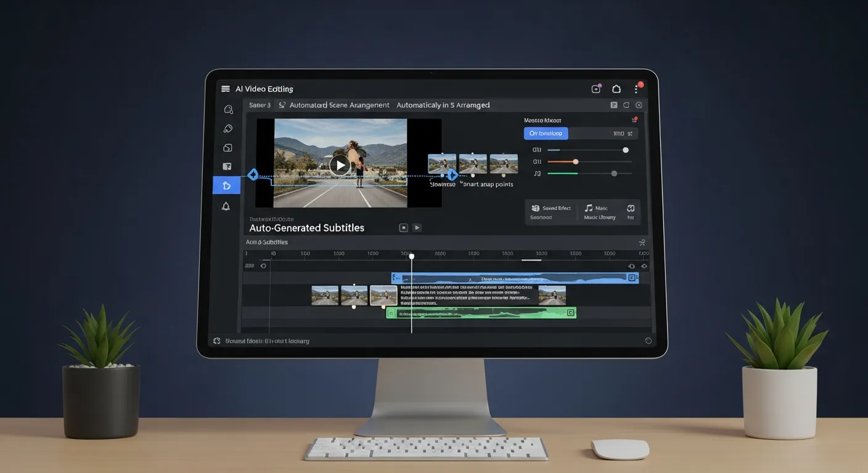Click the topmost icon in left sidebar
This screenshot has width=868, height=473.
[x=228, y=110]
